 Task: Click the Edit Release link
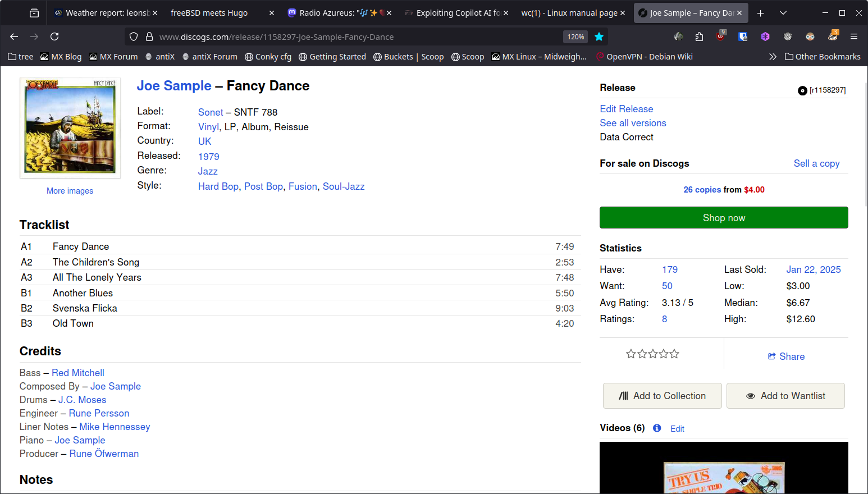point(627,109)
